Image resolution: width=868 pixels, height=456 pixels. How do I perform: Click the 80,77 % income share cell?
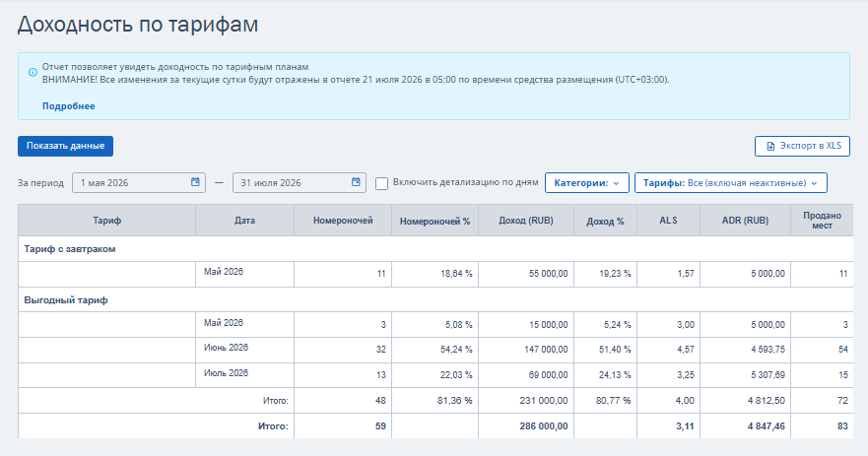pos(605,401)
